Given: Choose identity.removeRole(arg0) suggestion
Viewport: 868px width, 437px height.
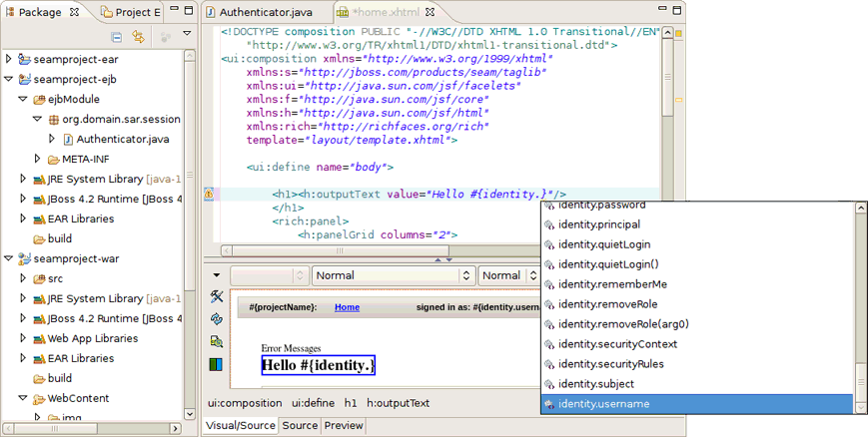Looking at the screenshot, I should pyautogui.click(x=697, y=324).
